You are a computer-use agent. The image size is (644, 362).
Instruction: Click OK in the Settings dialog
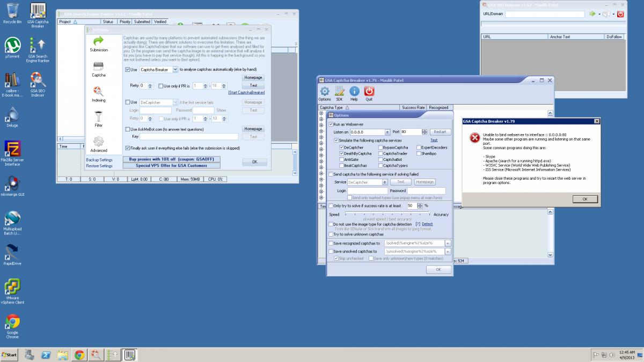[254, 161]
